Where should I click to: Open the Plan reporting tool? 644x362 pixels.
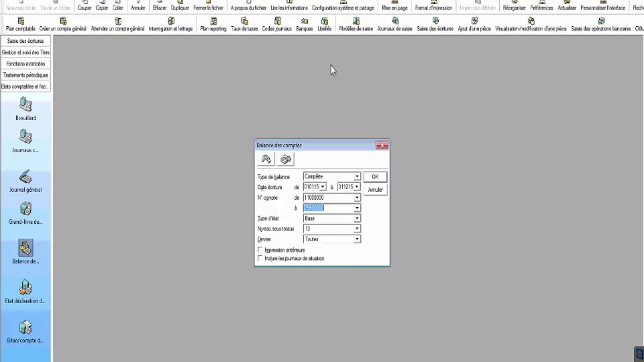pyautogui.click(x=213, y=25)
